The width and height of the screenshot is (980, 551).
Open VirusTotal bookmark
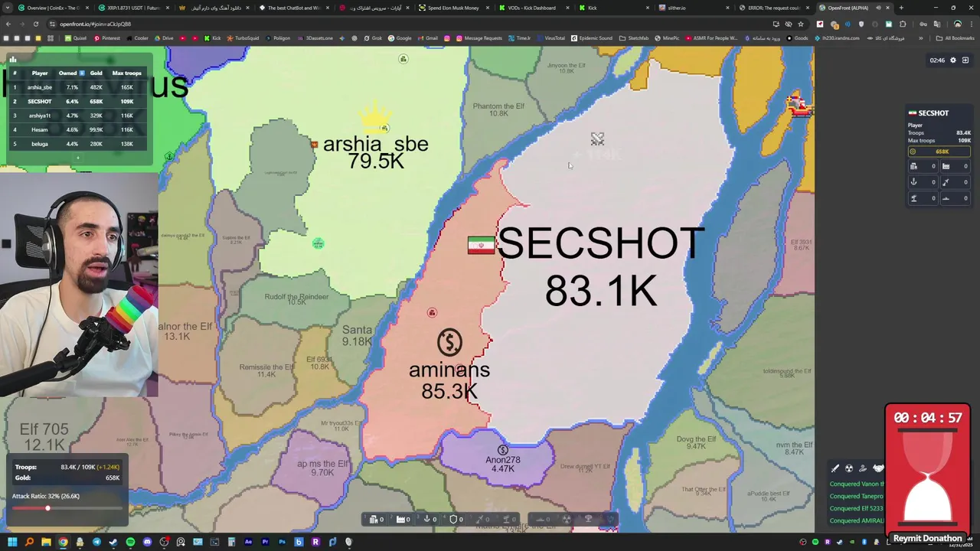point(550,38)
